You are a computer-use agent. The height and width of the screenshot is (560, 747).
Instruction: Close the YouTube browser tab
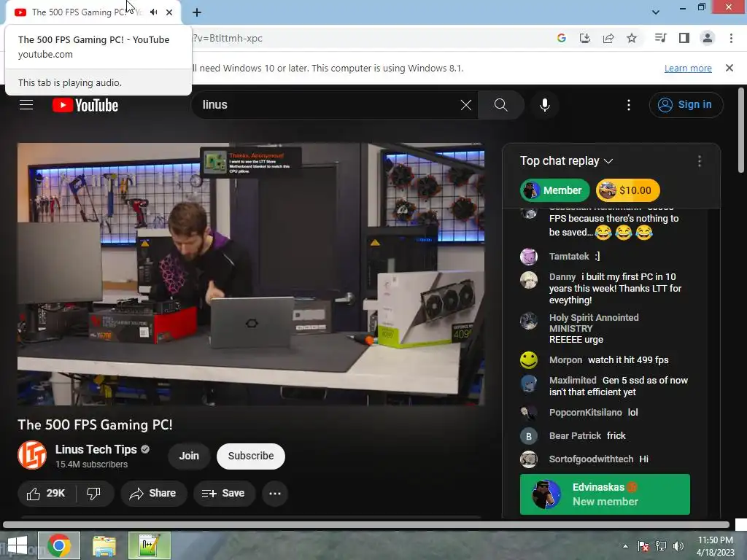click(x=169, y=12)
